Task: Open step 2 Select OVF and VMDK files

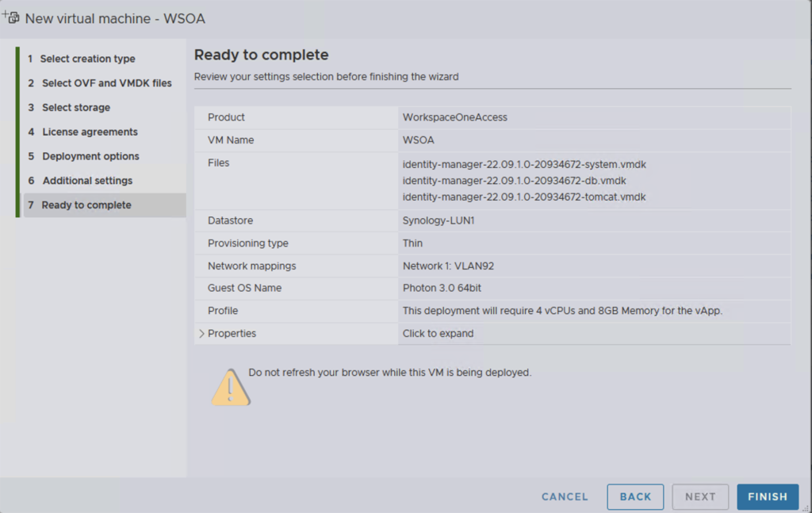Action: coord(106,83)
